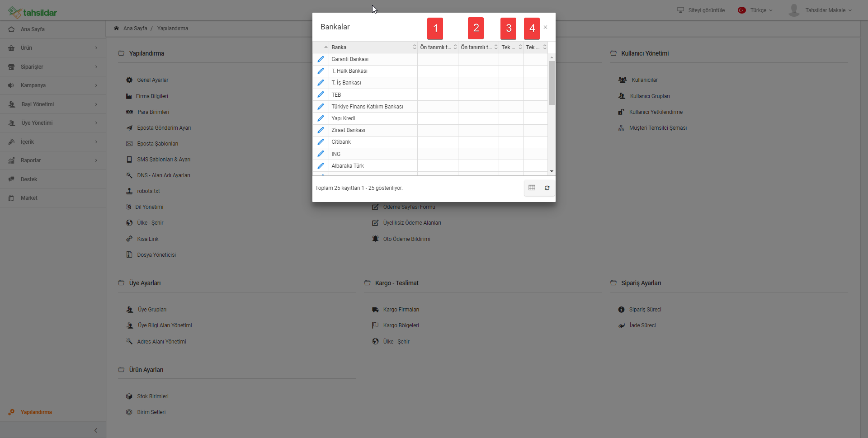Open Kullanıcılar under Kullanıcı Yönetimi
Screen dimensions: 868x438
coord(644,80)
